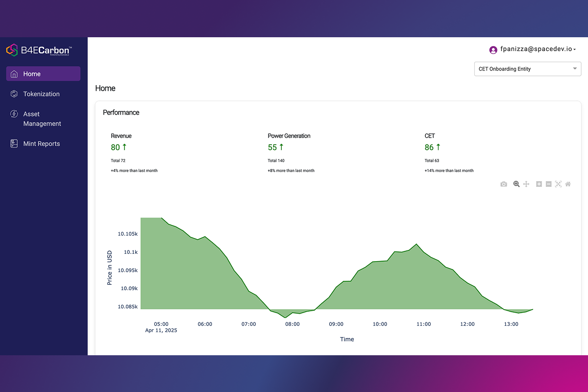Click the Mint Reports icon

[x=14, y=144]
